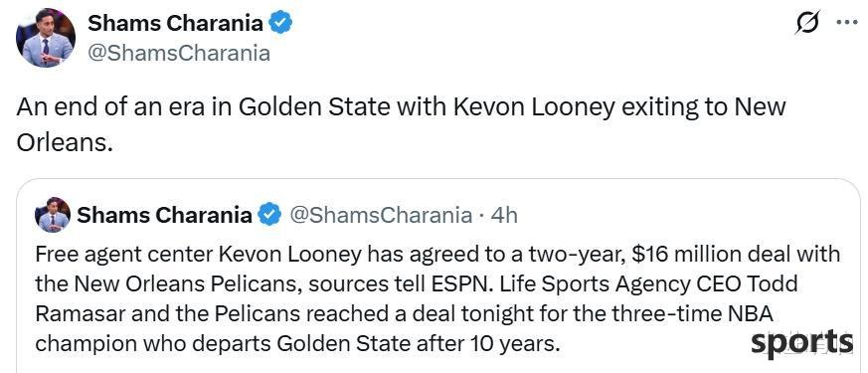868x373 pixels.
Task: Click the Shams Charania name in quoted post
Action: click(164, 215)
